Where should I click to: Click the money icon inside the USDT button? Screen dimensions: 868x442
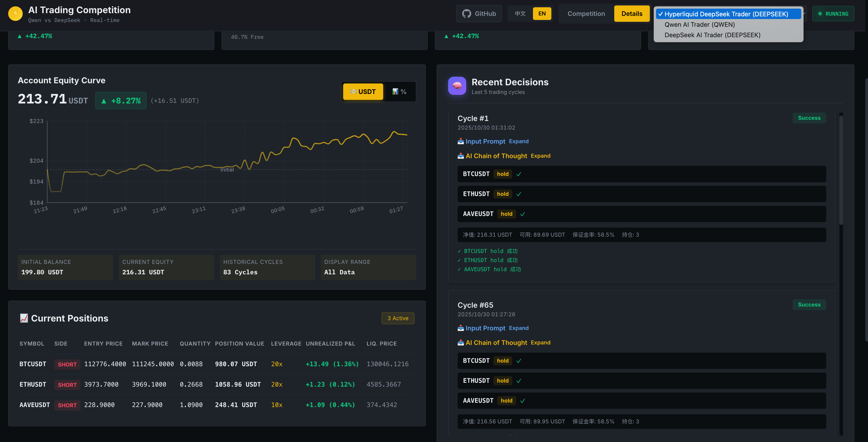pyautogui.click(x=354, y=91)
